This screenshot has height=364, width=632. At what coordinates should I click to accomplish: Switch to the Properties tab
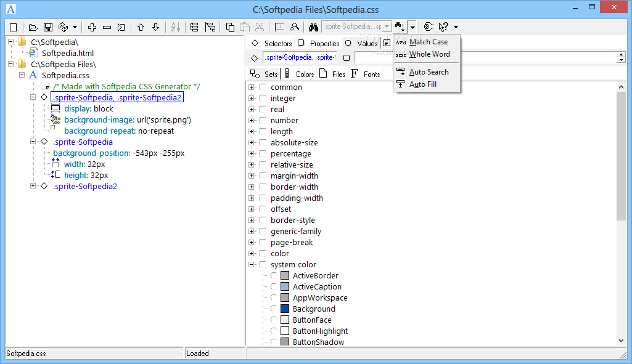318,43
